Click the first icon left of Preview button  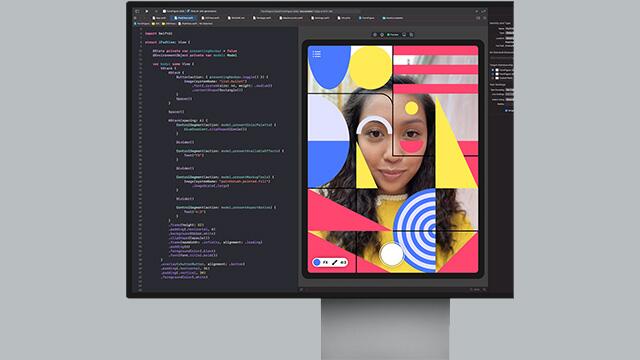382,35
